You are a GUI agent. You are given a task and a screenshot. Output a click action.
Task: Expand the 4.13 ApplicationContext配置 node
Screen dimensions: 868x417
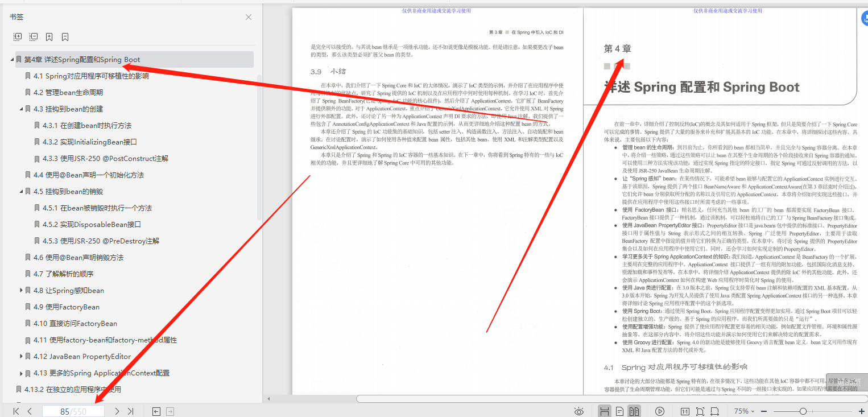coord(22,373)
